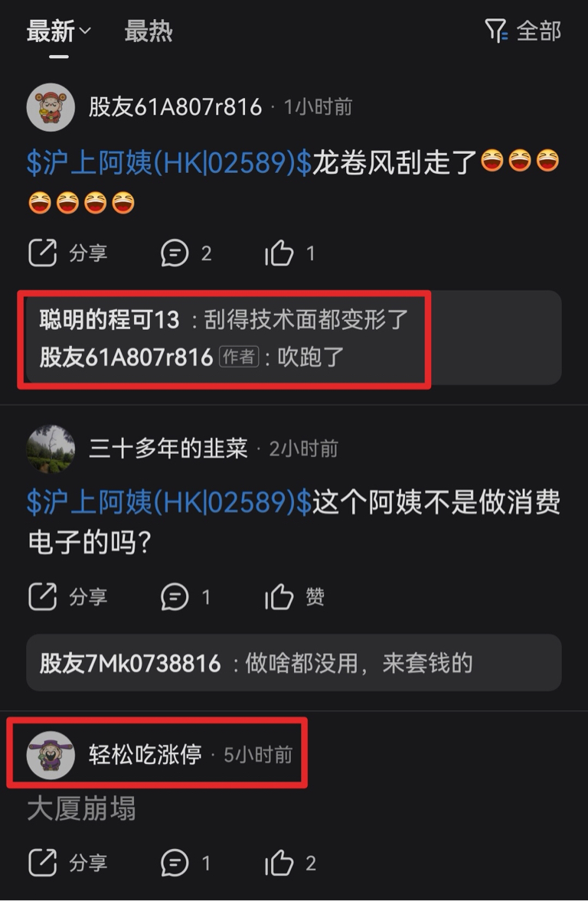The width and height of the screenshot is (588, 901).
Task: Open 沪上阿姨 stock link in second post
Action: [169, 502]
